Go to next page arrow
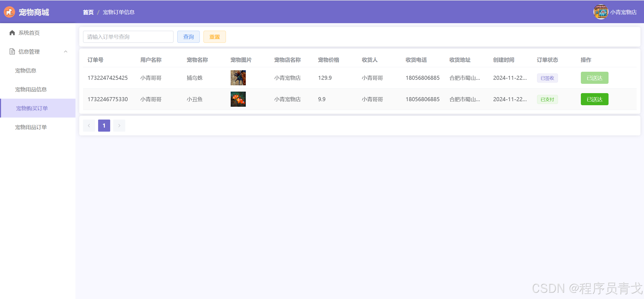 [119, 126]
